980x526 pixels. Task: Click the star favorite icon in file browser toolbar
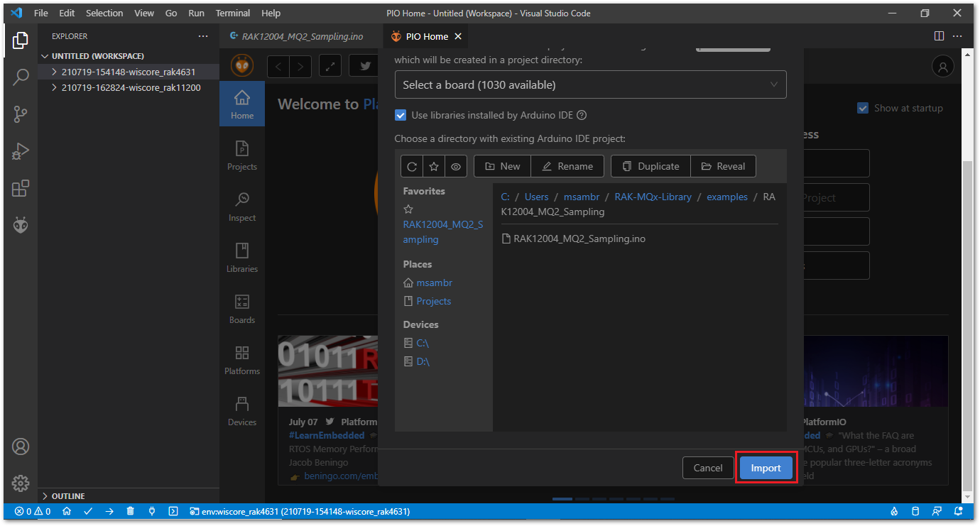pyautogui.click(x=434, y=166)
